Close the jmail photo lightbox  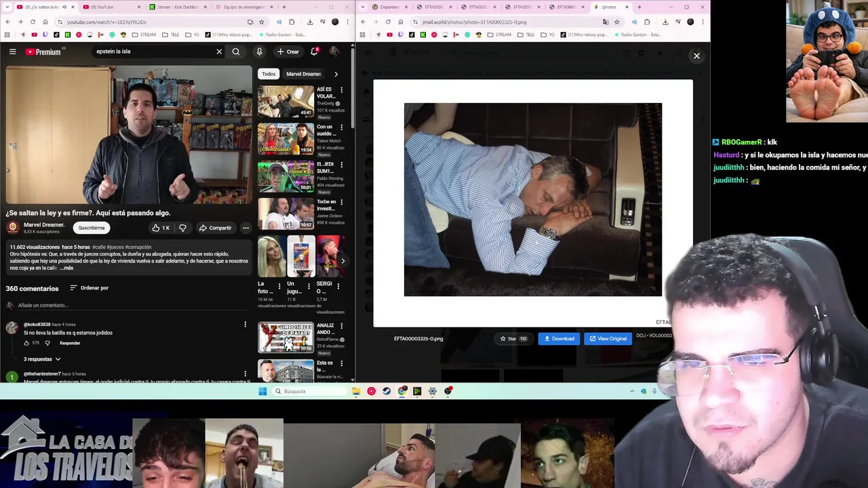pos(696,56)
